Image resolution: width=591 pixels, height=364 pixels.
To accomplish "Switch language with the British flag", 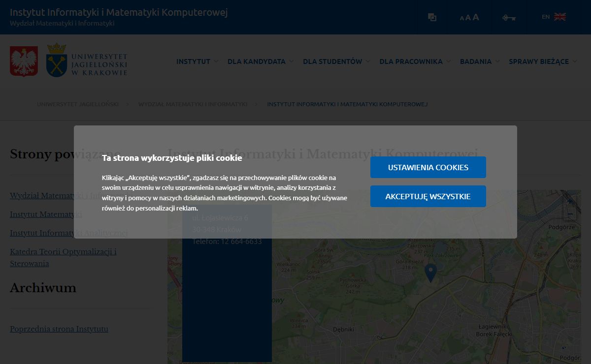I will pyautogui.click(x=560, y=17).
